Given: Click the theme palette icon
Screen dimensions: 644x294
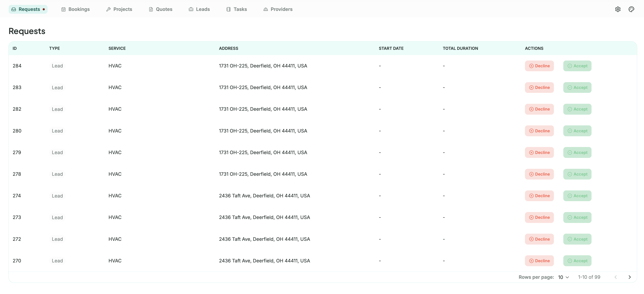Looking at the screenshot, I should click(x=631, y=9).
